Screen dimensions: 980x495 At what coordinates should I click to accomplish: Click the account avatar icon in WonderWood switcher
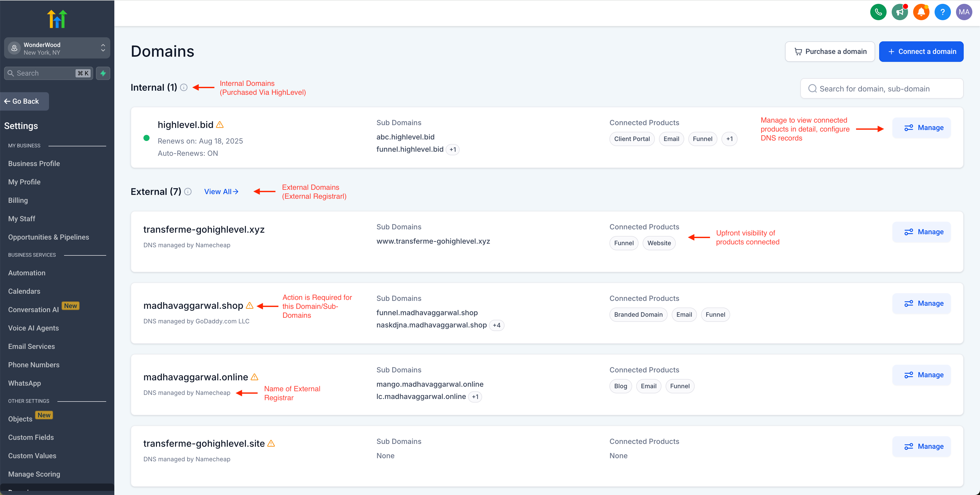tap(15, 48)
